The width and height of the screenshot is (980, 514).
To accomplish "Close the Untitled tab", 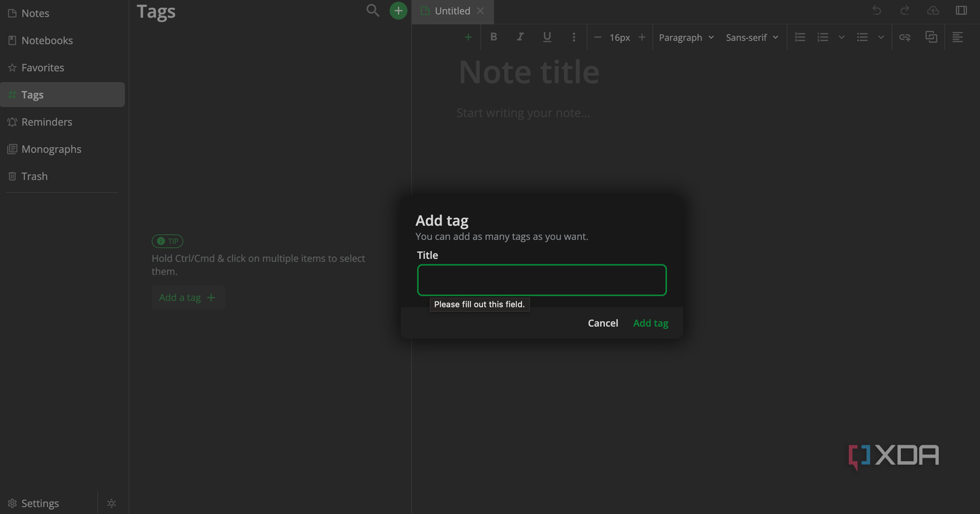I will click(481, 11).
